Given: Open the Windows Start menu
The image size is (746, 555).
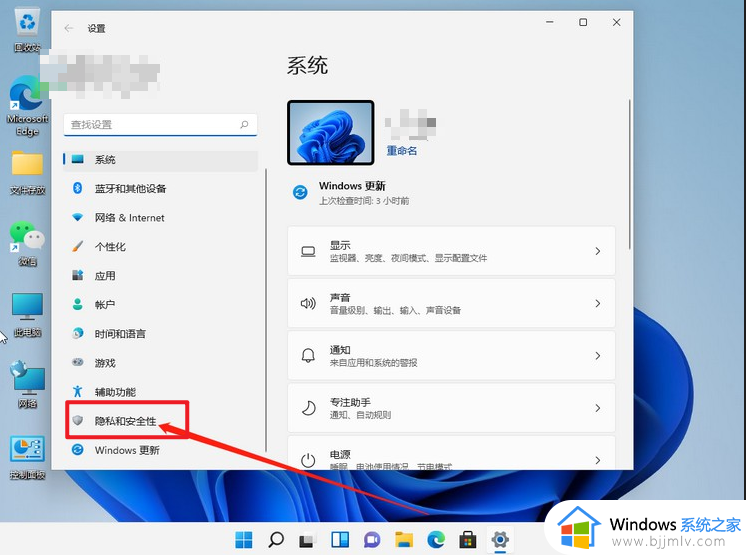Looking at the screenshot, I should [x=244, y=540].
